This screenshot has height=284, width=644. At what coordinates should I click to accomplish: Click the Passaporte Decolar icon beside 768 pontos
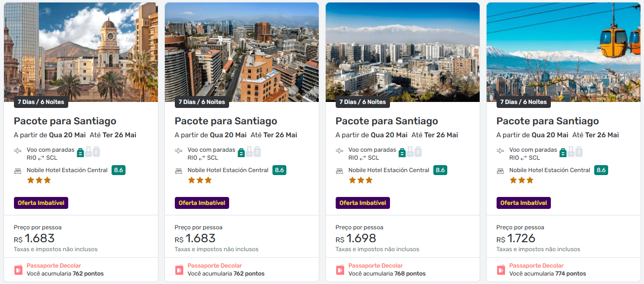(x=340, y=270)
